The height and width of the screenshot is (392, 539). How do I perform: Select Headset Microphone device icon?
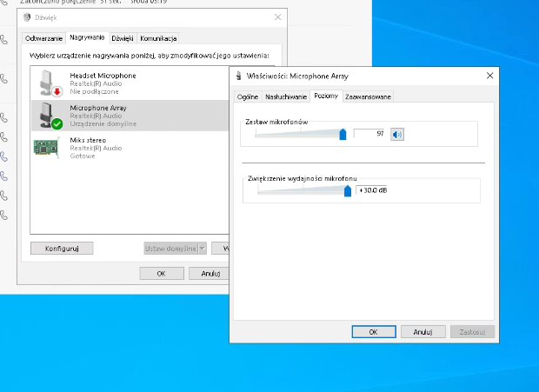tap(47, 83)
